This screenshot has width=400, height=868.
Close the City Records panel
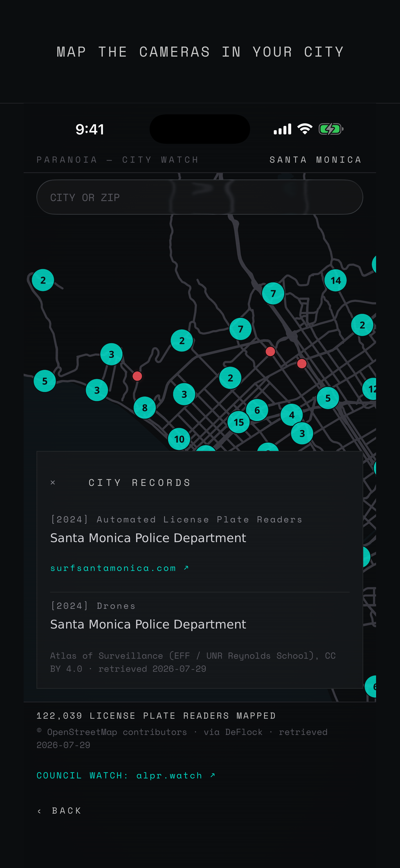(x=53, y=482)
